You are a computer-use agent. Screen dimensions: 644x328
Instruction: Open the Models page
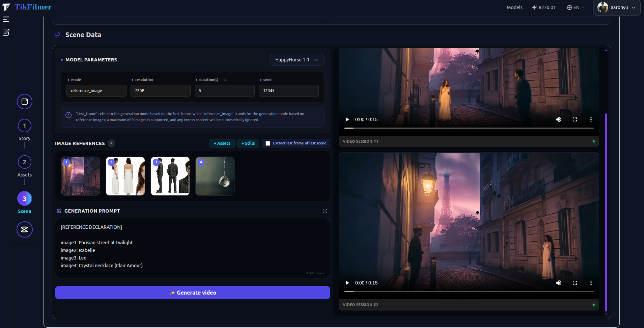(x=514, y=7)
